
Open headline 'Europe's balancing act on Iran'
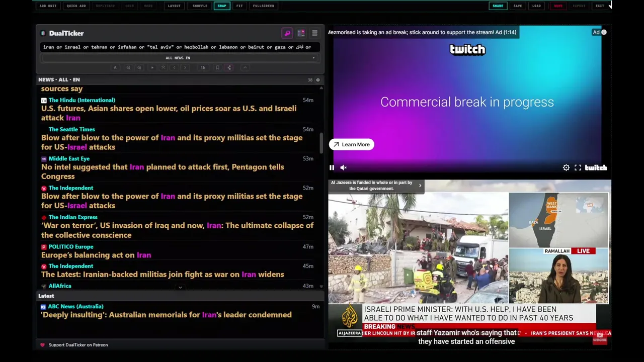(x=96, y=255)
